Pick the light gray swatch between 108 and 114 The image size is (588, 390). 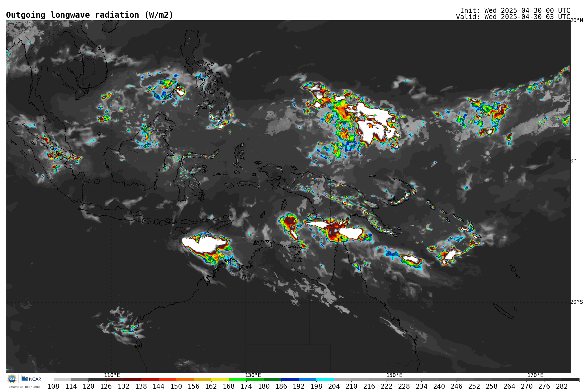point(62,379)
